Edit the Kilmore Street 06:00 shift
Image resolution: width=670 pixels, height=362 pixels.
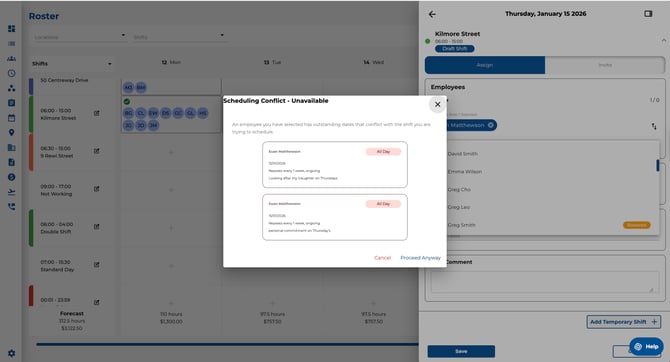(x=97, y=113)
